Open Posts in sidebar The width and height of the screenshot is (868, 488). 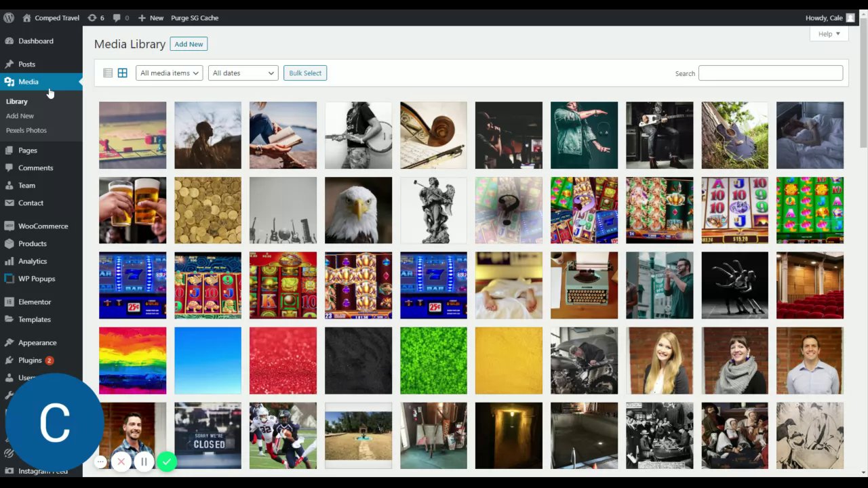[41, 64]
